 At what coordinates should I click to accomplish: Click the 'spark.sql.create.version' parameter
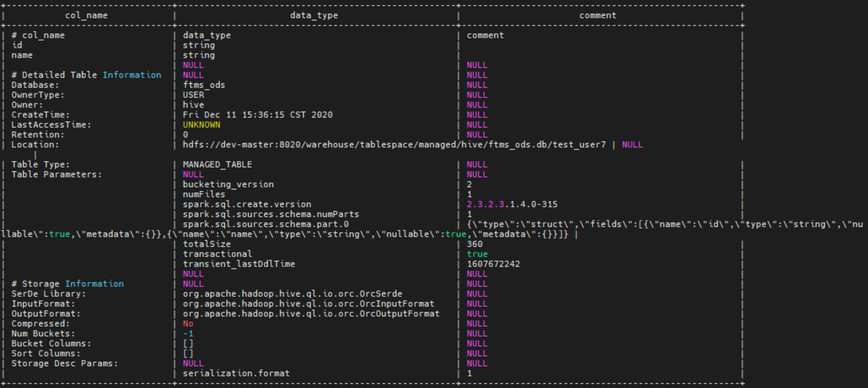[x=247, y=204]
